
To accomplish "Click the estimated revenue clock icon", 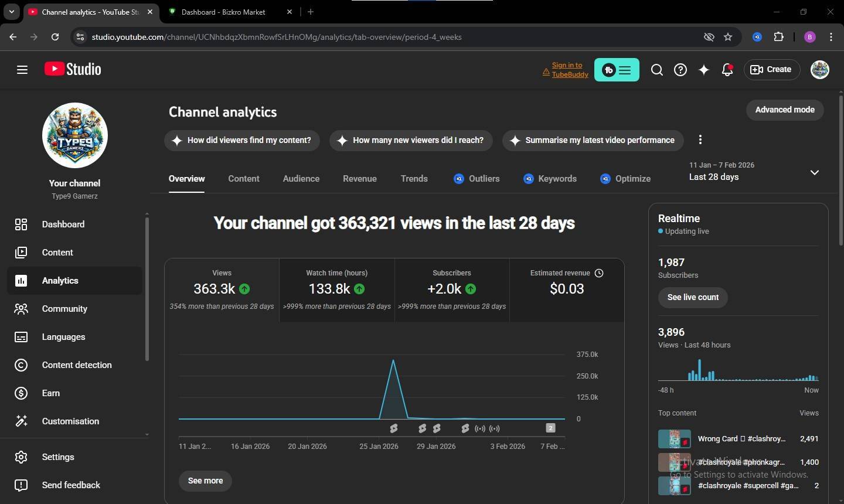I will 599,273.
